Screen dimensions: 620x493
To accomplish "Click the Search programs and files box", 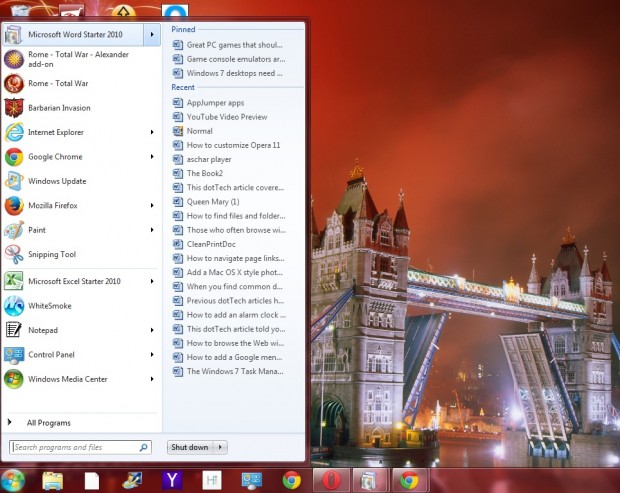I will 80,447.
